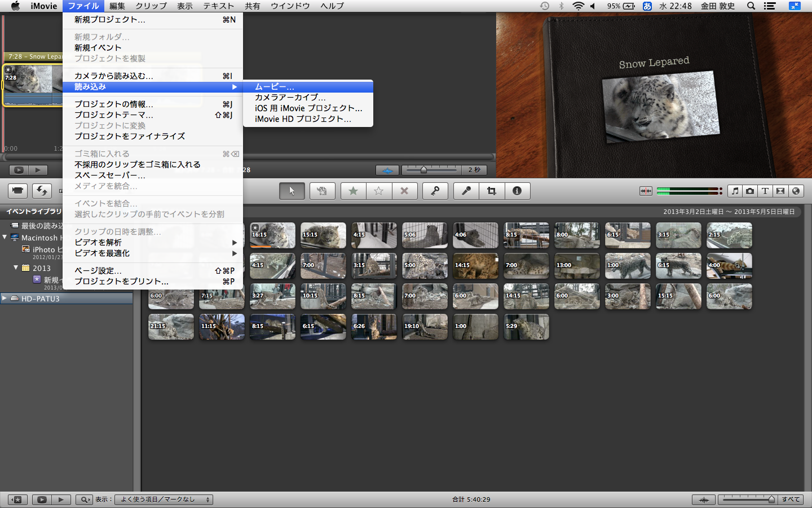Open the Apple menu
The image size is (812, 508).
coord(15,6)
